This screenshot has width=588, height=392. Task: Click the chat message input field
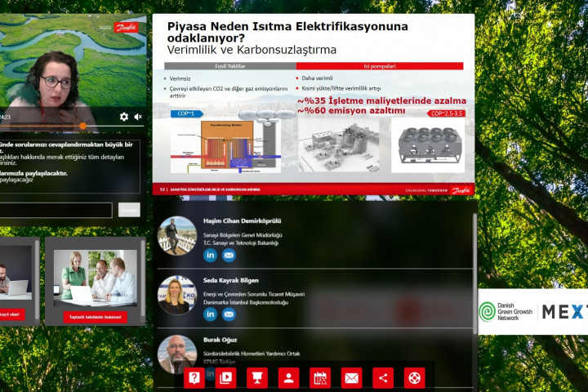coord(56,210)
